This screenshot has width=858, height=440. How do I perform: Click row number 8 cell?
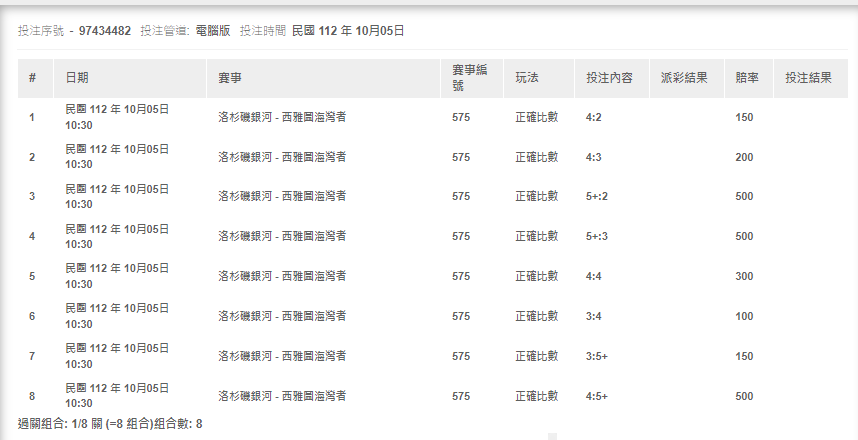[x=32, y=396]
